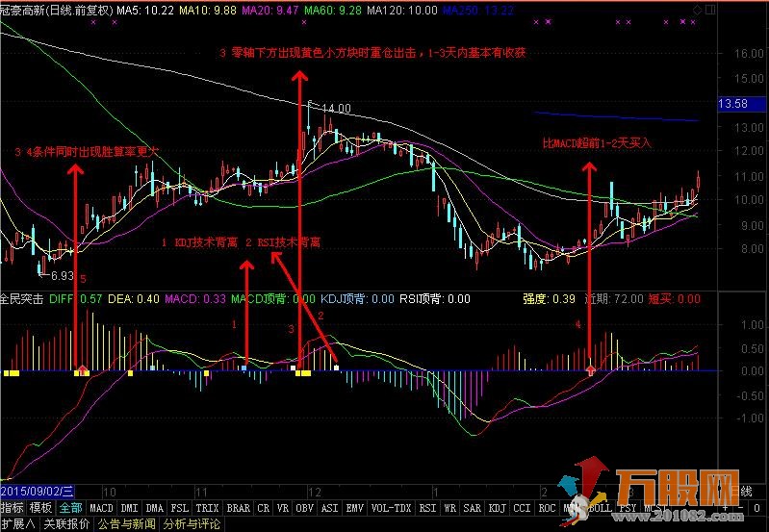Switch to the WR indicator
The height and width of the screenshot is (532, 769).
(x=450, y=508)
